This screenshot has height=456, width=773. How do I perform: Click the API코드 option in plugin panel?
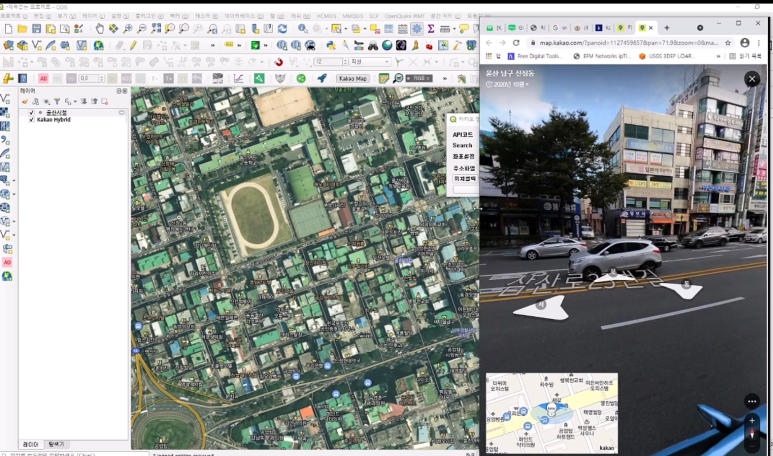pos(462,135)
